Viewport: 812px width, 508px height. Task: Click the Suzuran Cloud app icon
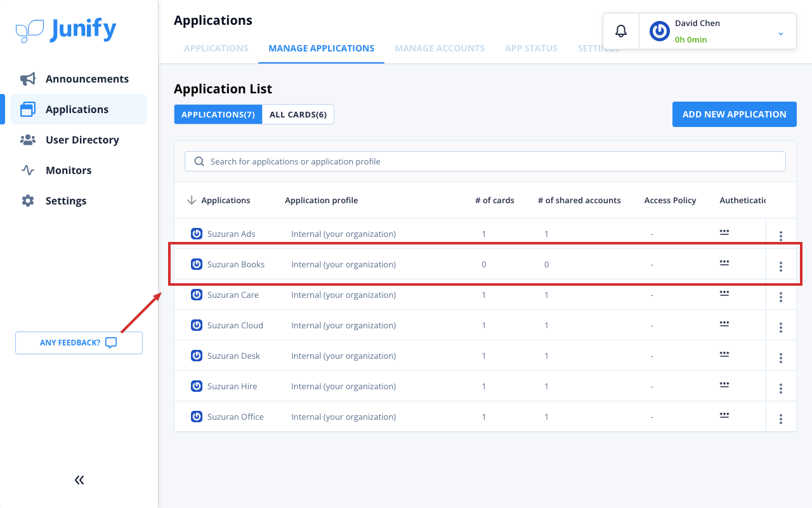click(x=197, y=325)
